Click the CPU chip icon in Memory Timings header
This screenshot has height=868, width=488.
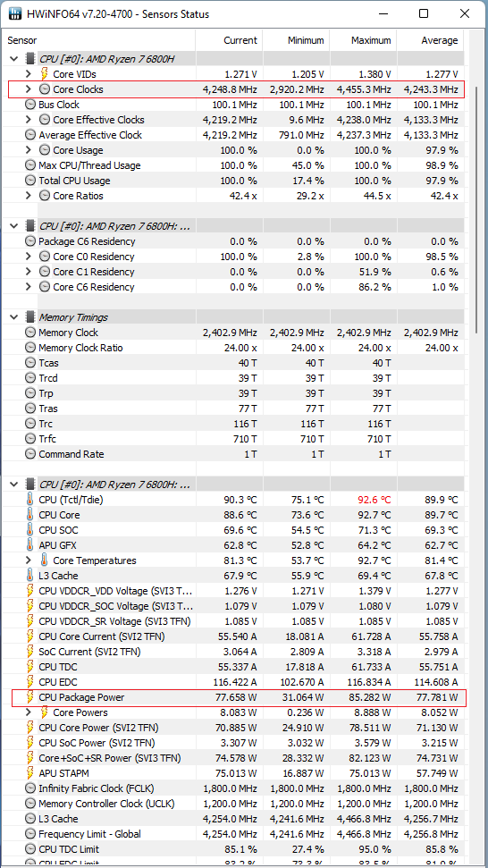(x=29, y=317)
